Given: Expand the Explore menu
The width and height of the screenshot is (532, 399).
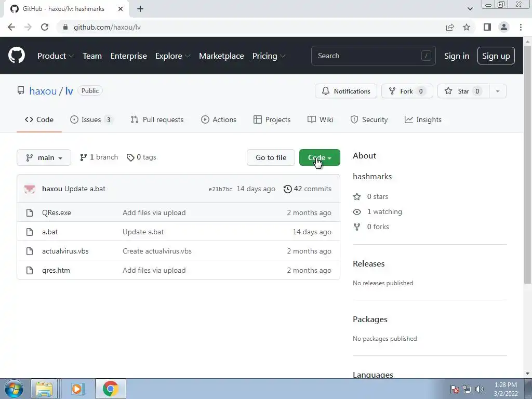Looking at the screenshot, I should point(172,56).
